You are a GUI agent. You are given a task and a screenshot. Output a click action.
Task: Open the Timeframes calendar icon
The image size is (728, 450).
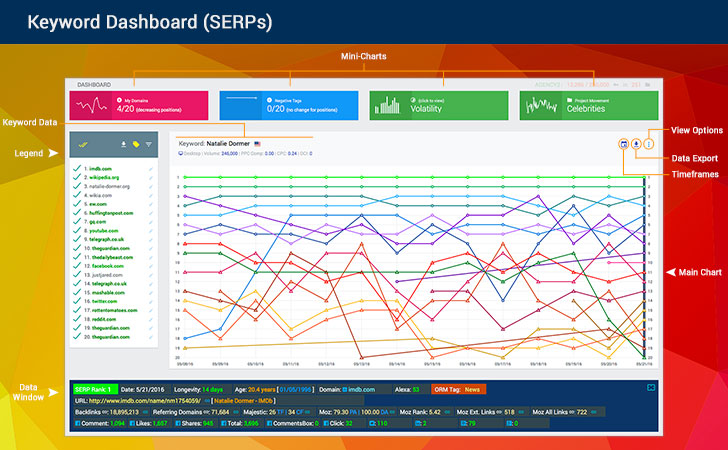point(624,144)
